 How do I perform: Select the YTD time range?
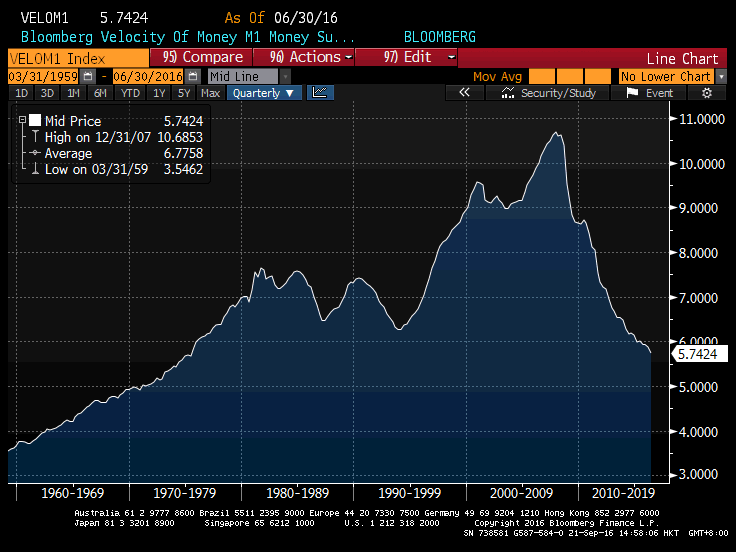coord(129,93)
